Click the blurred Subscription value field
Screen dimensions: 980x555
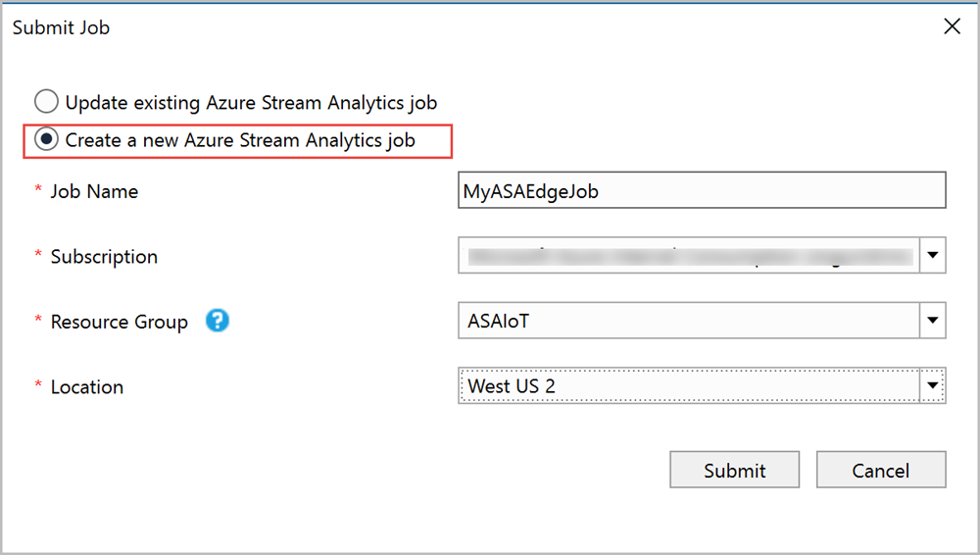[x=689, y=255]
